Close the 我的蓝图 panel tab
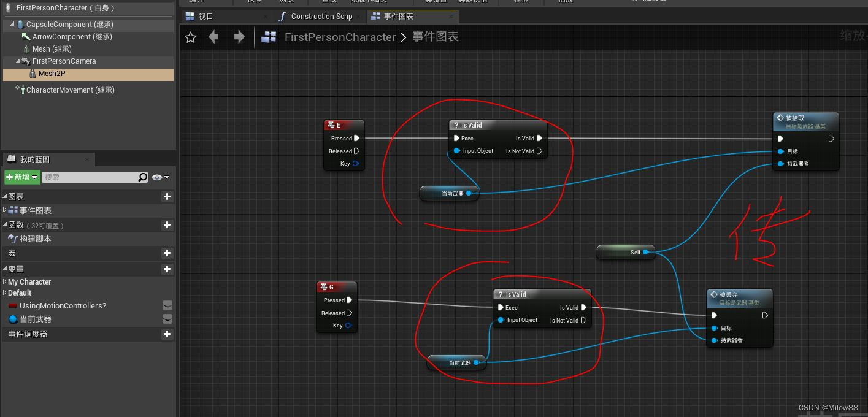Screen dimensions: 868x417 pos(87,159)
